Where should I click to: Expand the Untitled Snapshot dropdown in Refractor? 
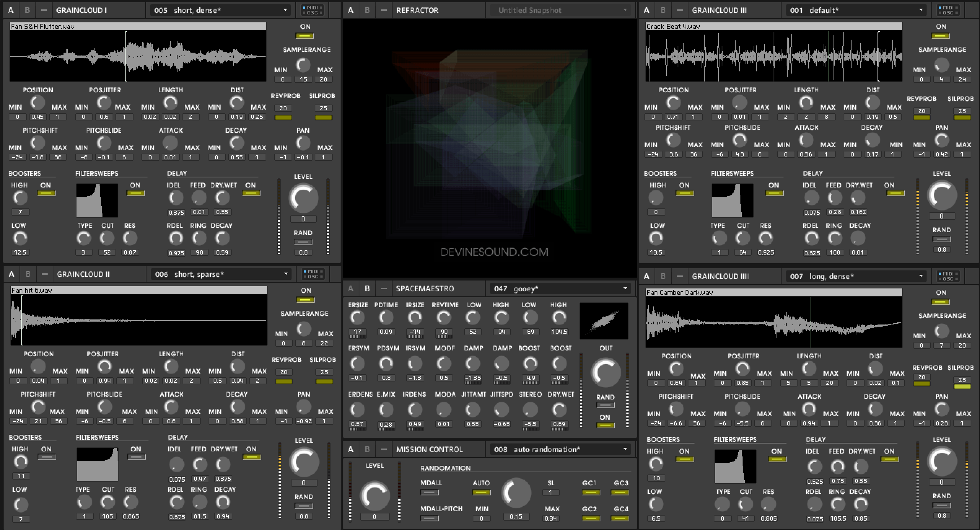coord(560,10)
